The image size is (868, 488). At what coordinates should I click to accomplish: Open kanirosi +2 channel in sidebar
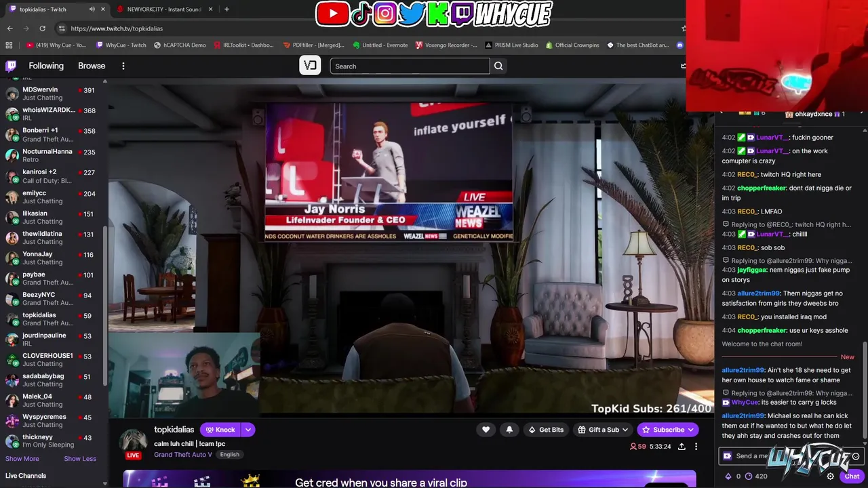52,176
